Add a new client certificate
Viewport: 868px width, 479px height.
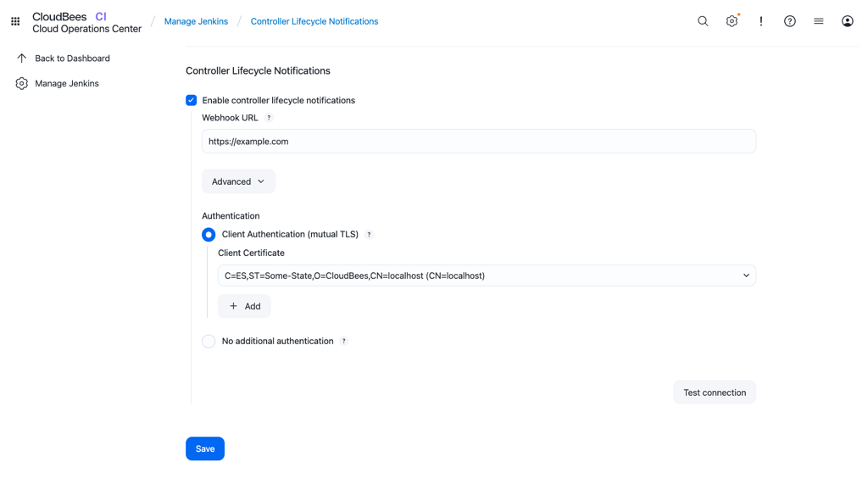244,306
